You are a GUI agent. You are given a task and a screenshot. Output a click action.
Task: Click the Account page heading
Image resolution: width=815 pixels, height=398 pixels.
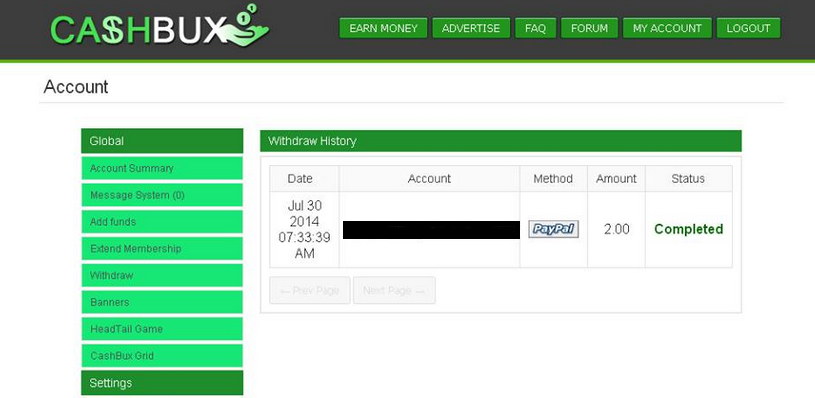pyautogui.click(x=76, y=87)
